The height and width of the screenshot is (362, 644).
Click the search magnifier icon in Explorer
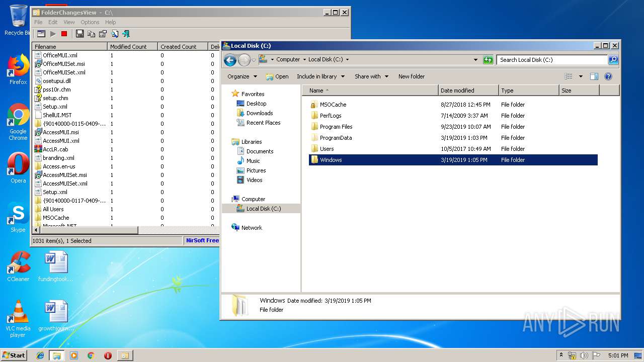[x=613, y=59]
